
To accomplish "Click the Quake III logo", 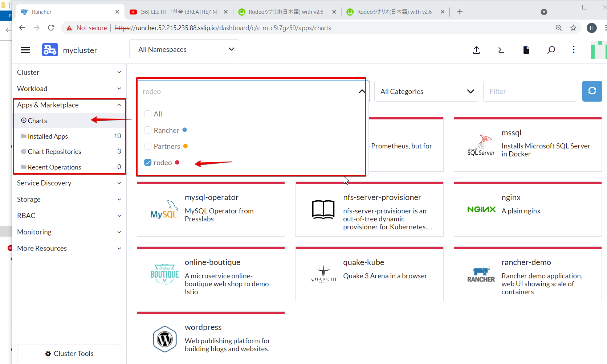I will click(x=323, y=275).
